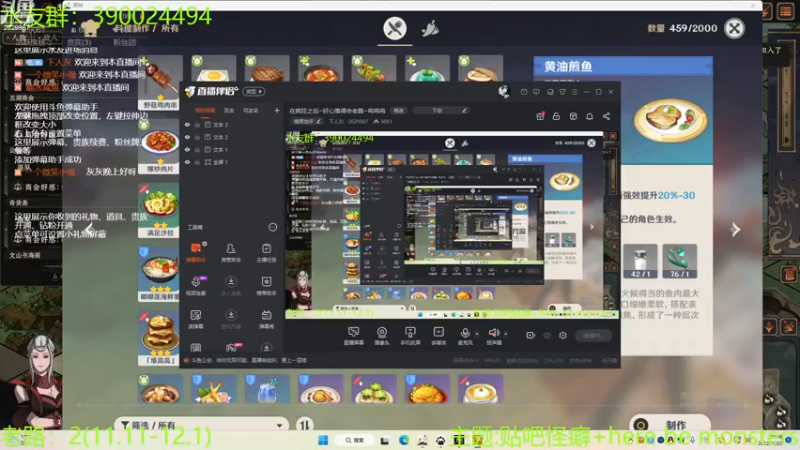800x450 pixels.
Task: Switch to the third scene tab in streaming app
Action: 250,110
